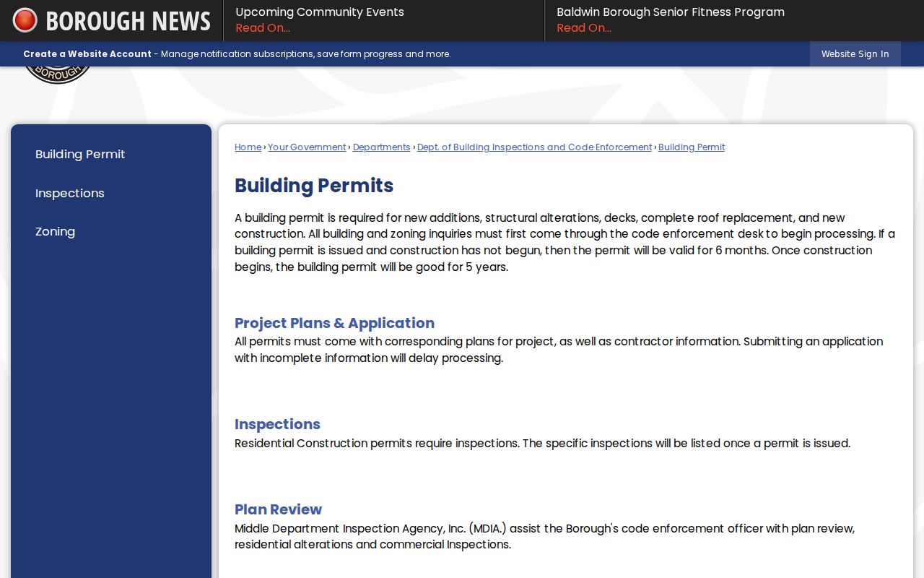
Task: Click the Project Plans & Application heading
Action: click(334, 323)
